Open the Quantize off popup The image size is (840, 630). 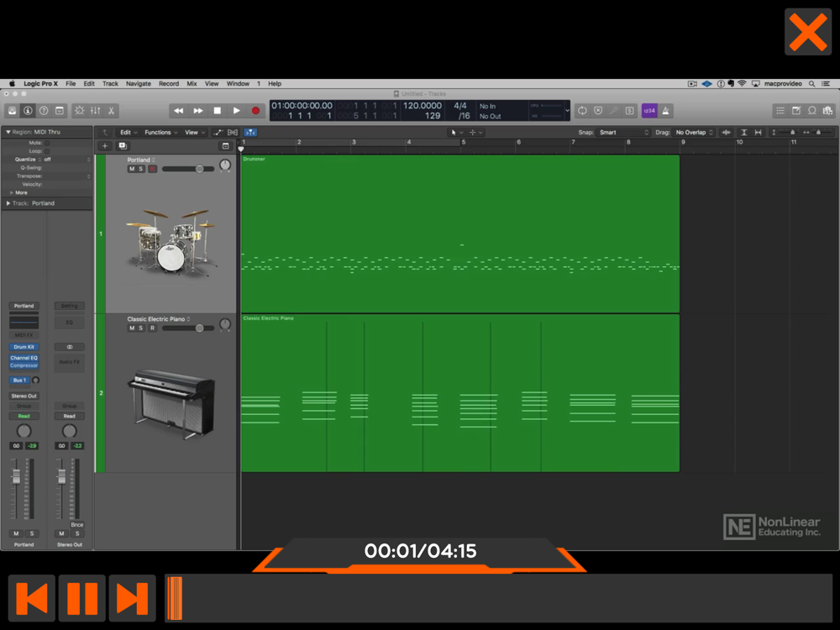67,159
